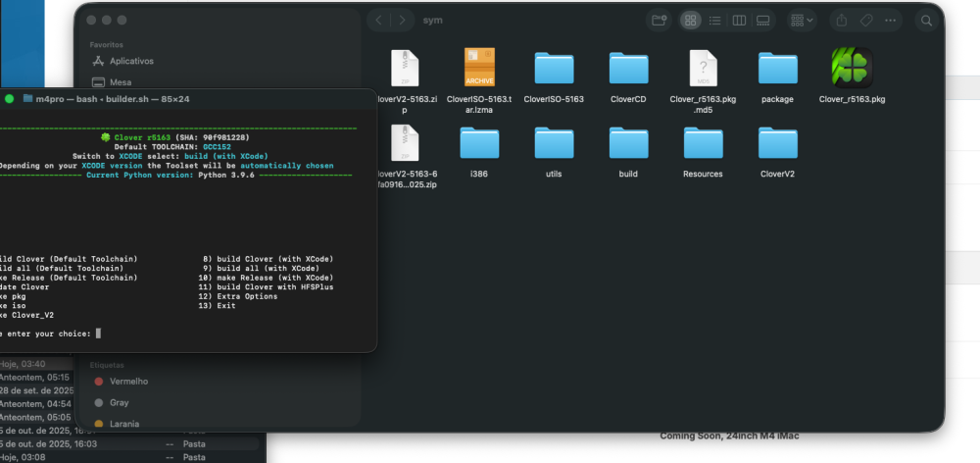Click option 13) Exit in terminal
Image resolution: width=980 pixels, height=463 pixels.
[217, 305]
